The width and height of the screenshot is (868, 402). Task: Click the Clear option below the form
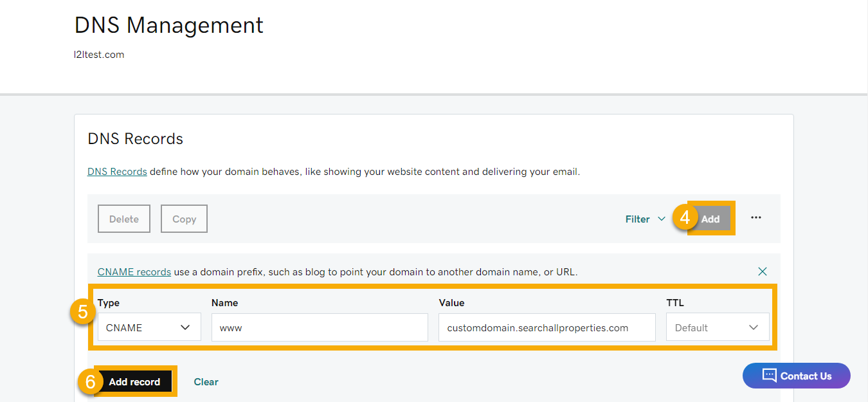click(x=206, y=381)
